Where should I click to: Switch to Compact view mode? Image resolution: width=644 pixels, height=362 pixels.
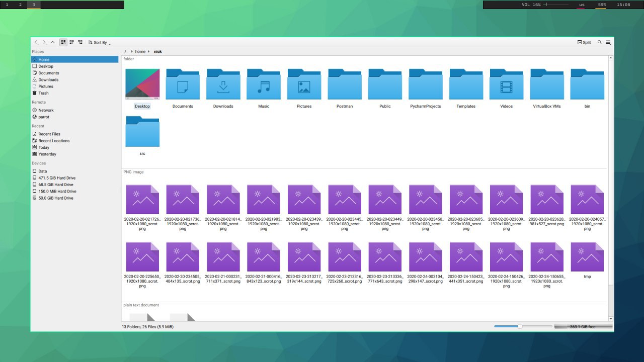click(71, 43)
